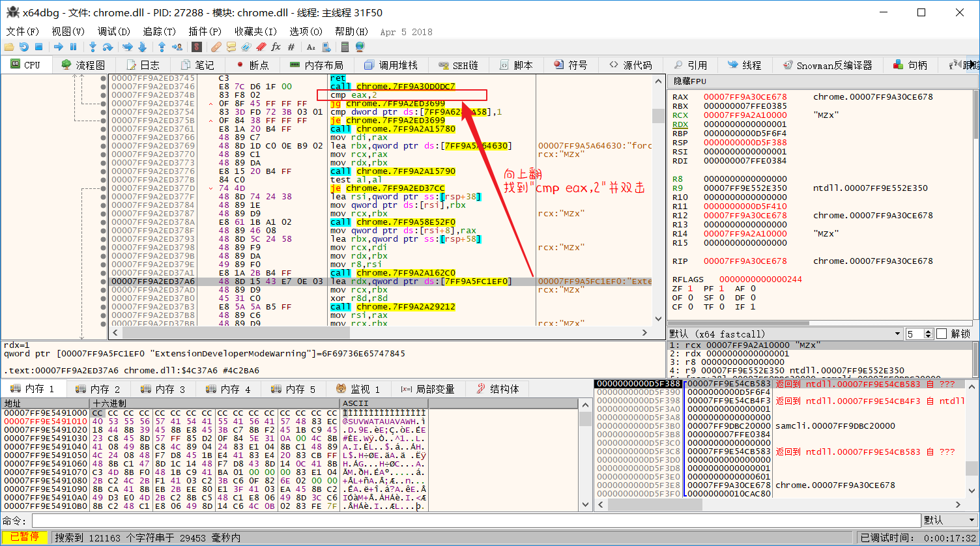The width and height of the screenshot is (980, 546).
Task: Switch to the 断点 tab
Action: pos(252,65)
